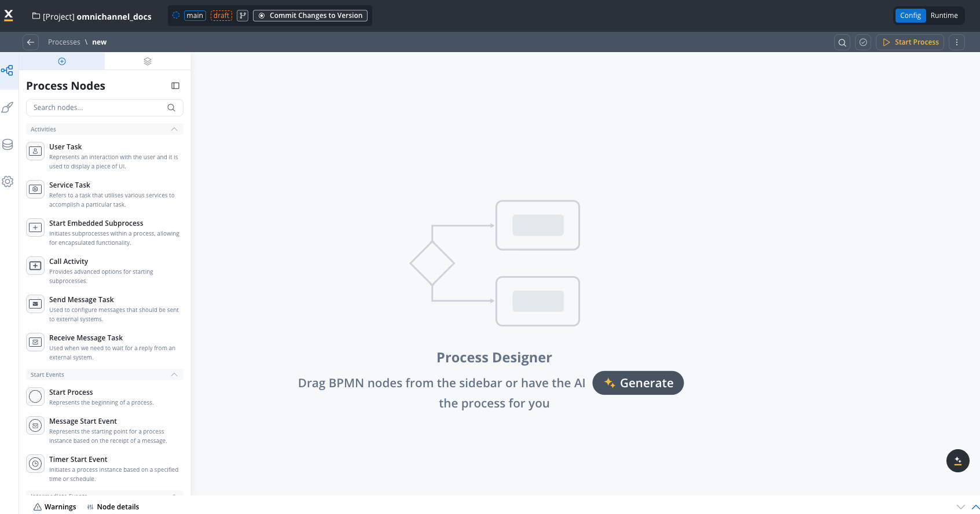Select the Send Message Task node icon
Image resolution: width=980 pixels, height=514 pixels.
click(x=35, y=304)
